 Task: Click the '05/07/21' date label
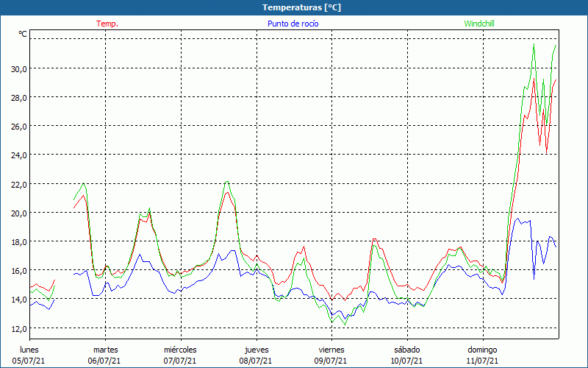29,361
